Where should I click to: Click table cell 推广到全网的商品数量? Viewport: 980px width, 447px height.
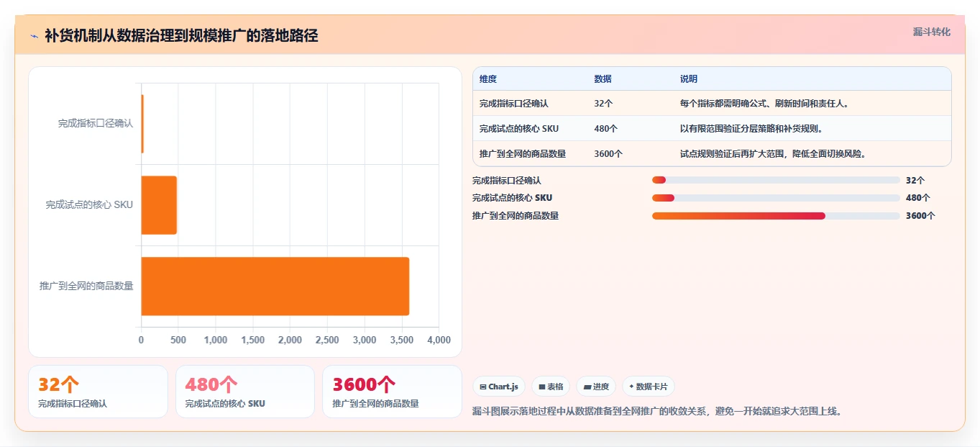pos(523,154)
